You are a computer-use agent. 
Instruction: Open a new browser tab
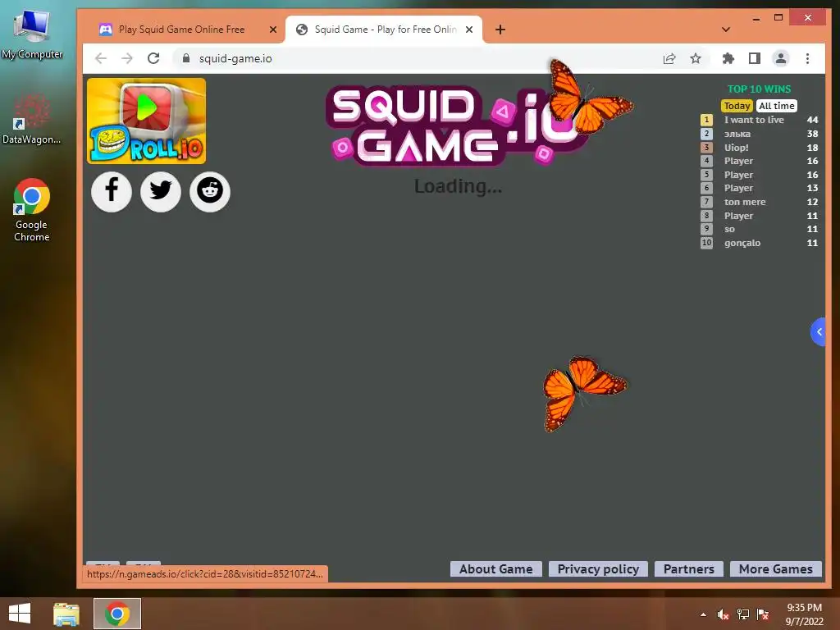point(500,30)
